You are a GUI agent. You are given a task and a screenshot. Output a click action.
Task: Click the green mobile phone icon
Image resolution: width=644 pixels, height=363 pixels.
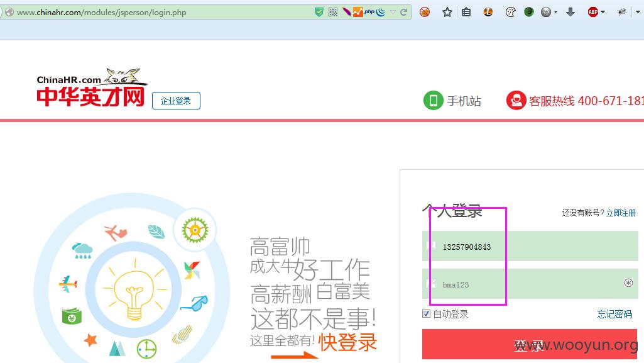click(x=434, y=100)
